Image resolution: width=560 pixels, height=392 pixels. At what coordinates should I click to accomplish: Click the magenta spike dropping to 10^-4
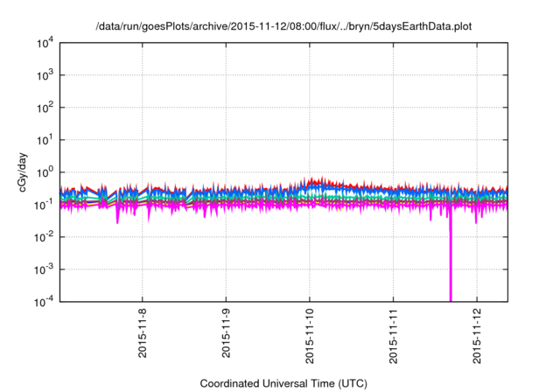point(451,257)
